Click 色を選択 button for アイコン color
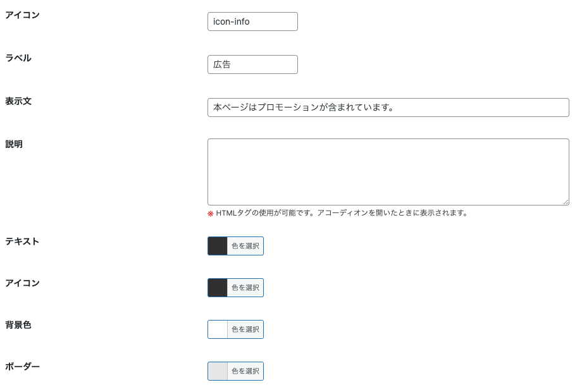582x392 pixels. pos(245,288)
